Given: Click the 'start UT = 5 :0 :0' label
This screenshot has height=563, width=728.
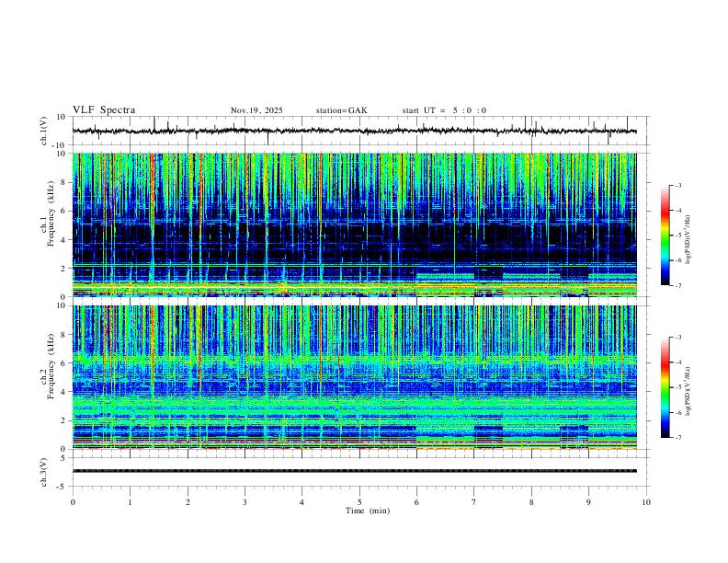Looking at the screenshot, I should pos(444,110).
